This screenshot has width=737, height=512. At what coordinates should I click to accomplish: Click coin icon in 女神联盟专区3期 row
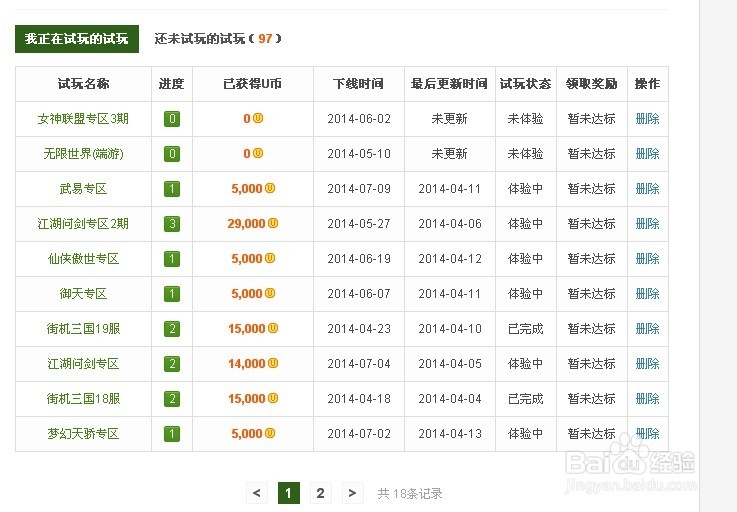pyautogui.click(x=258, y=118)
